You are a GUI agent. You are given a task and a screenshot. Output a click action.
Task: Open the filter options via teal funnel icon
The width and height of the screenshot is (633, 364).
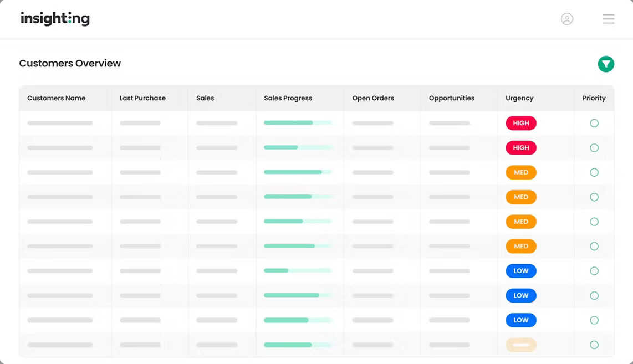click(x=606, y=64)
